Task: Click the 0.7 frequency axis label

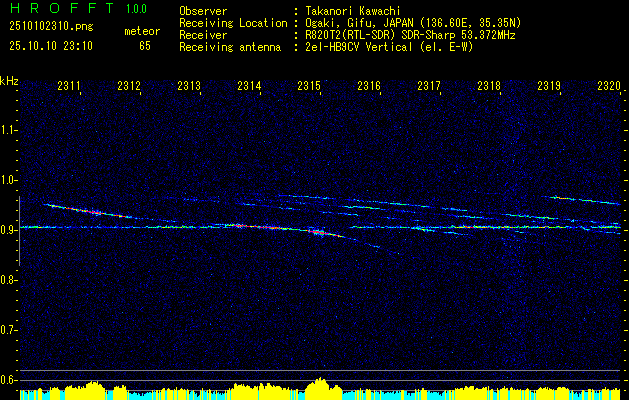Action: click(8, 330)
